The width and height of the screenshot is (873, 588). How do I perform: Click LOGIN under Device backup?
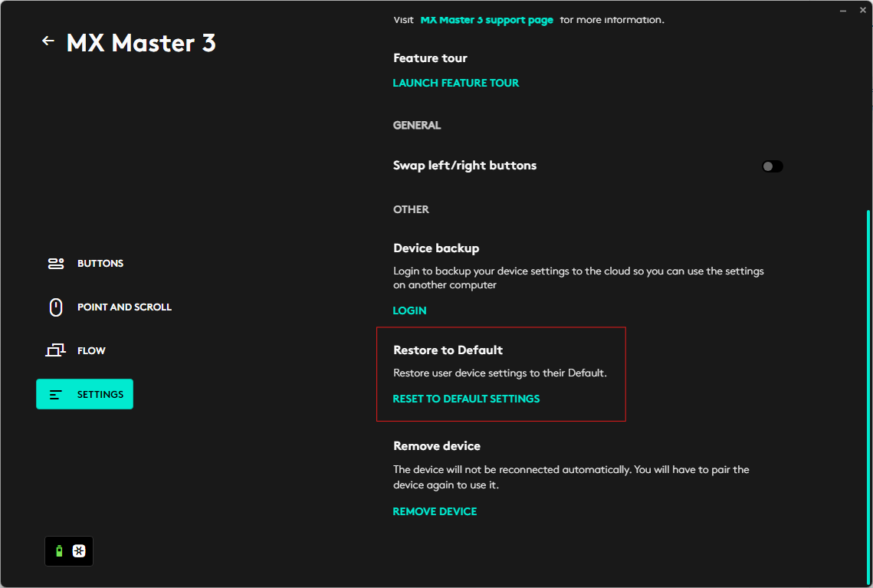tap(409, 310)
